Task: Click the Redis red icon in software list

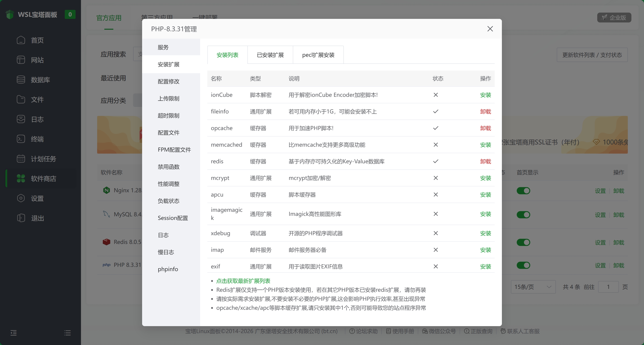Action: 107,242
